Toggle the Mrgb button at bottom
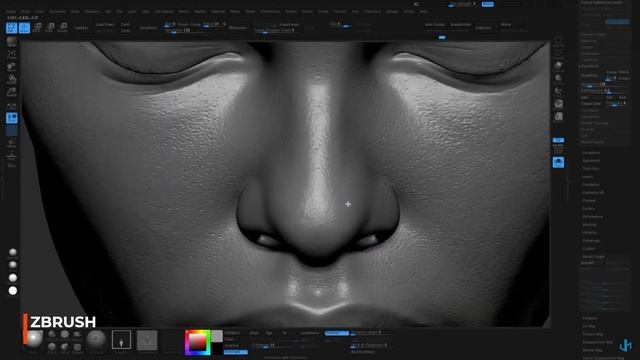The height and width of the screenshot is (360, 640). click(x=254, y=333)
